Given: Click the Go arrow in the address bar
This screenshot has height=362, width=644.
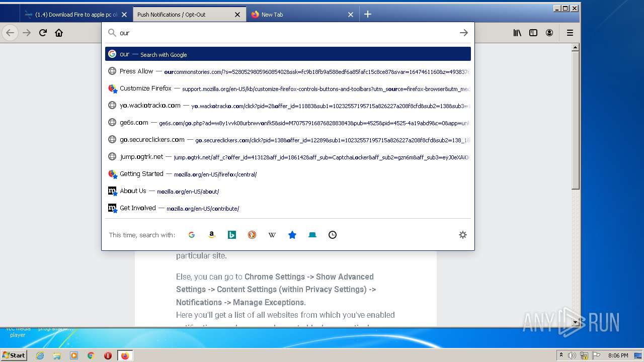Looking at the screenshot, I should 463,33.
